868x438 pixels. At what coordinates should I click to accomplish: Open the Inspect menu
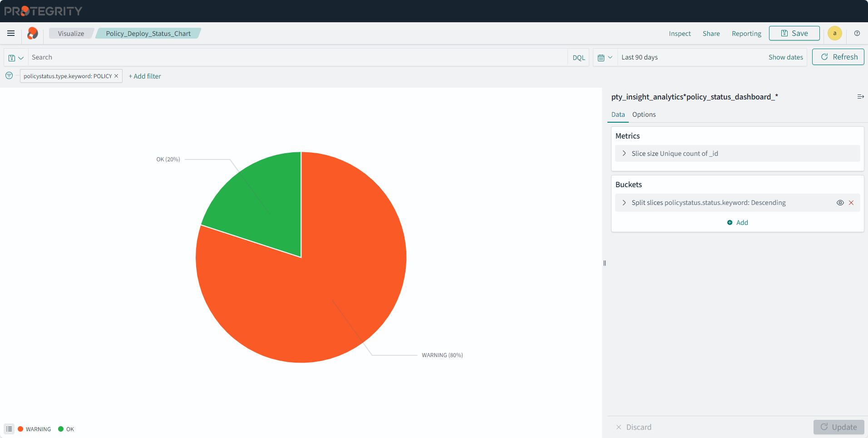[x=680, y=34]
